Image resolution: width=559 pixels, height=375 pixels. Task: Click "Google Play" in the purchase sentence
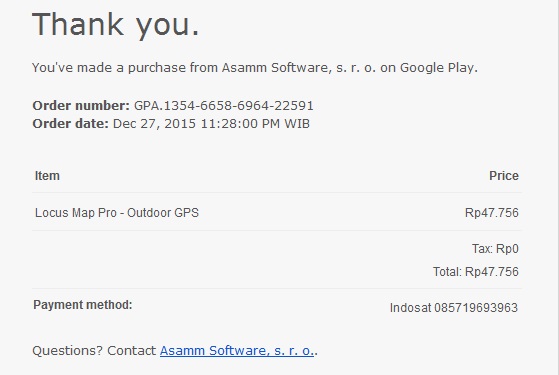click(x=437, y=67)
